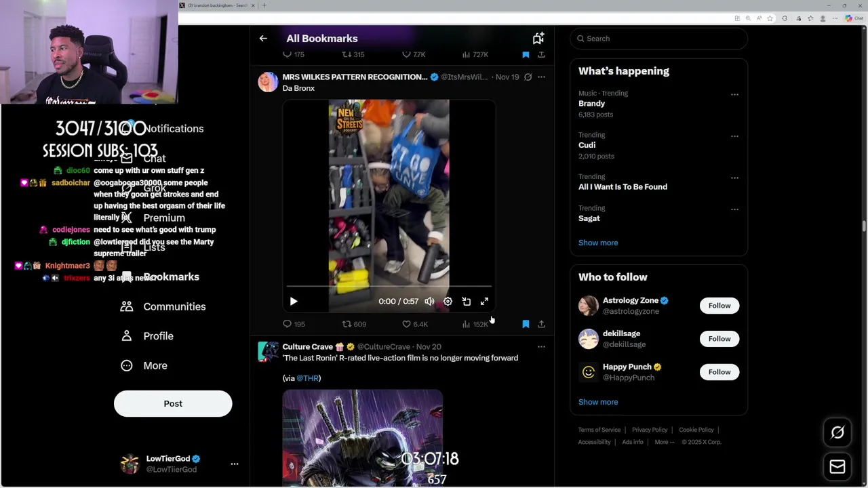Open more options for the Brandy trend

[734, 94]
